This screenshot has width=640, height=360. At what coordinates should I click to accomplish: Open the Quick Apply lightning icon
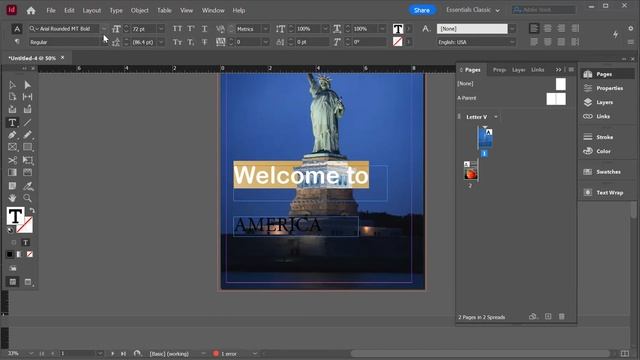tap(616, 35)
